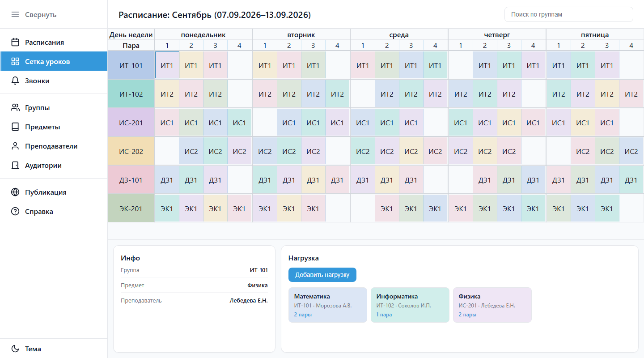This screenshot has height=358, width=644.
Task: Click the calendar icon for Расписания
Action: coord(15,42)
